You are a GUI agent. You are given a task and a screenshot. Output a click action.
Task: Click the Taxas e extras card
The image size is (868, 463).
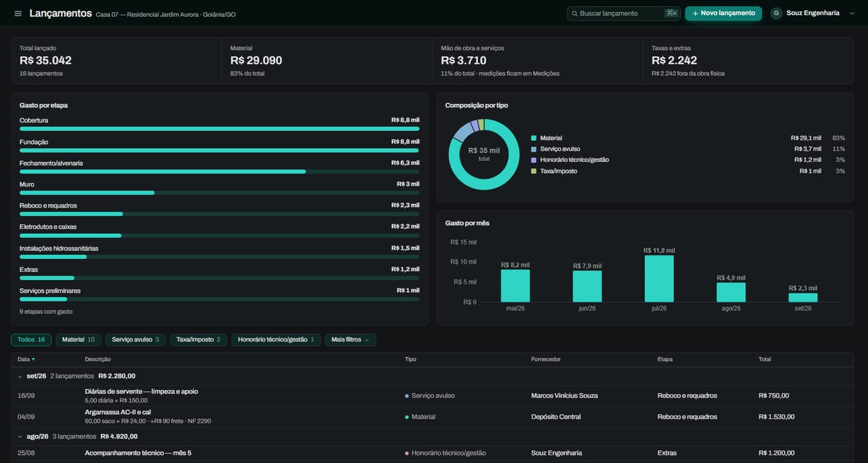tap(749, 61)
